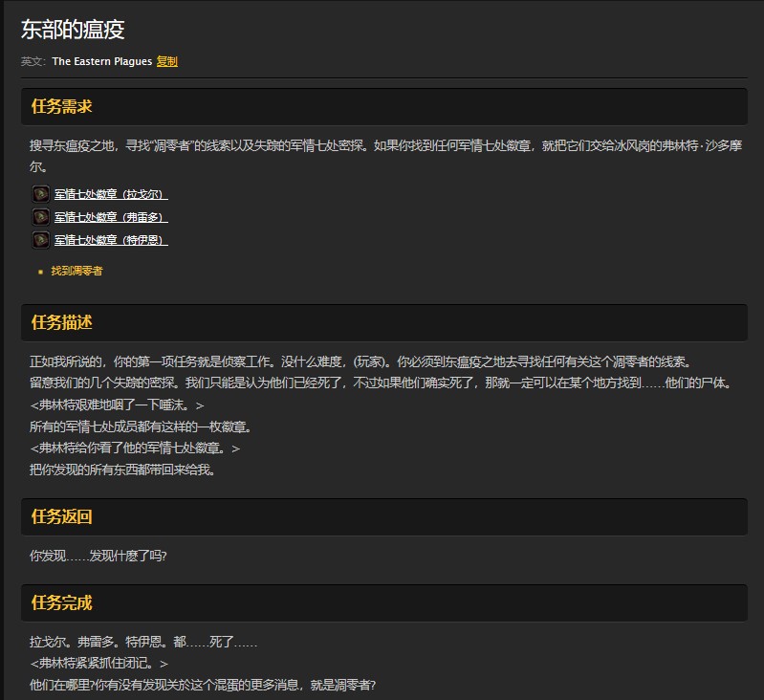Click the 复制 copy link
Screen dimensions: 764x700
click(166, 61)
